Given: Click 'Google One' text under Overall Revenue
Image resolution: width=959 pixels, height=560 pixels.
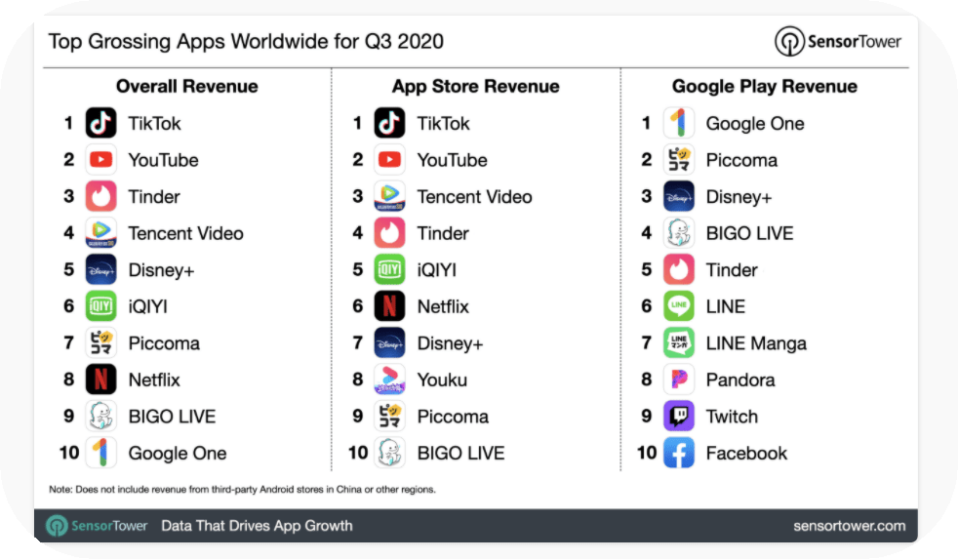Looking at the screenshot, I should tap(178, 454).
